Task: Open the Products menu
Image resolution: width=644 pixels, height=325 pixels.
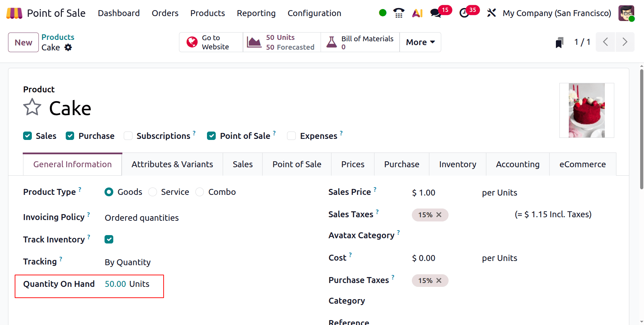Action: 208,13
